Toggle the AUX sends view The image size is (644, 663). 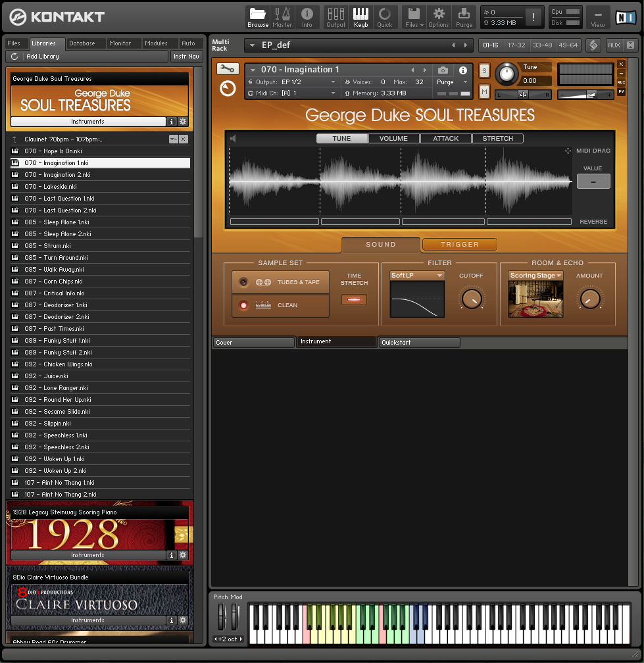[621, 82]
